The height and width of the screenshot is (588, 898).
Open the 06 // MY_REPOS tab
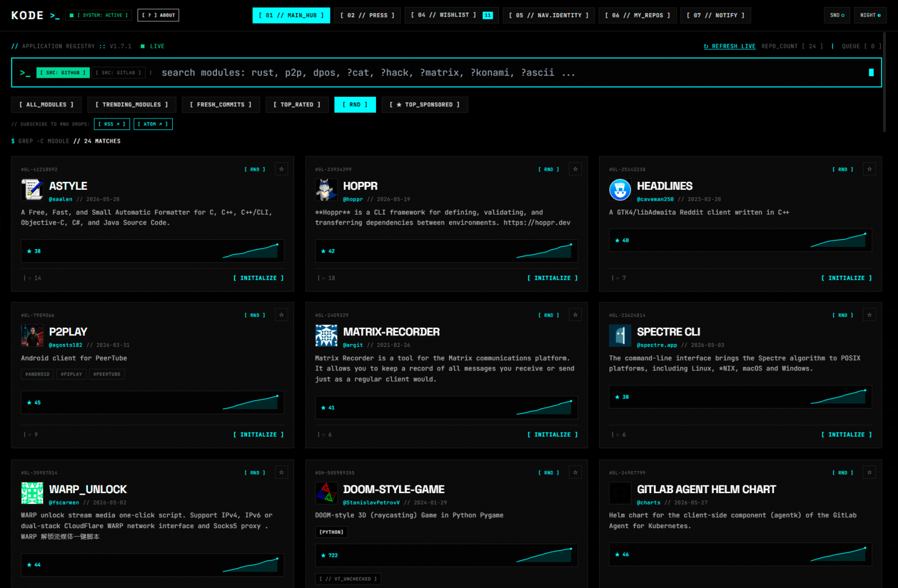click(x=637, y=16)
